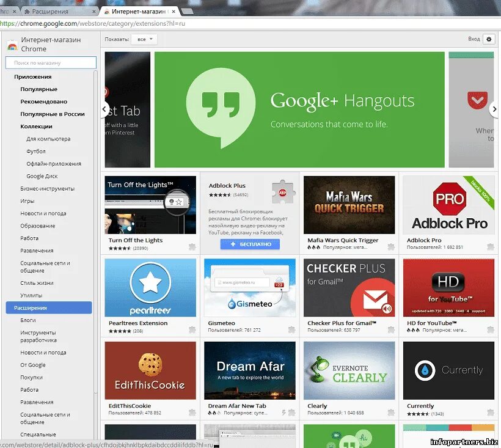Image resolution: width=501 pixels, height=448 pixels.
Task: Open Dream Afar New Tab thumbnail
Action: (250, 370)
